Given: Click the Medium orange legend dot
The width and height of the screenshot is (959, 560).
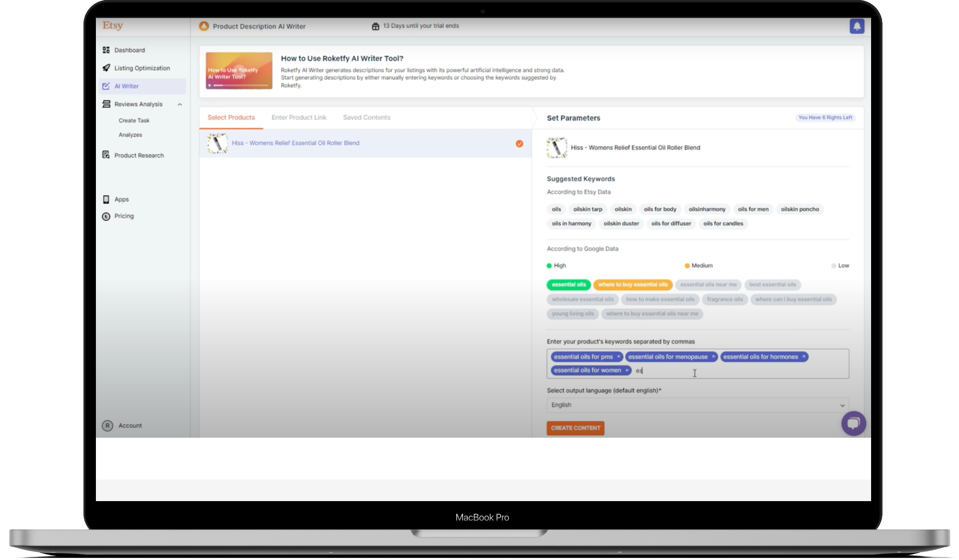Looking at the screenshot, I should pyautogui.click(x=687, y=266).
